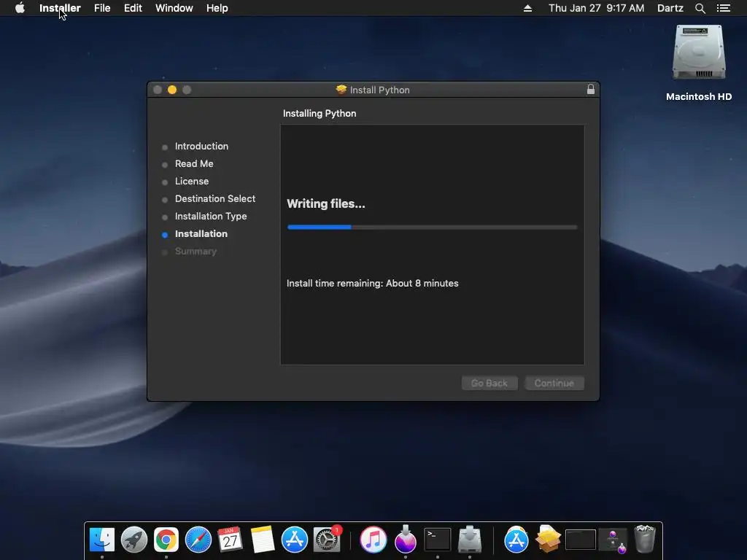Open Calendar showing 27 in dock
This screenshot has width=747, height=560.
pyautogui.click(x=230, y=540)
